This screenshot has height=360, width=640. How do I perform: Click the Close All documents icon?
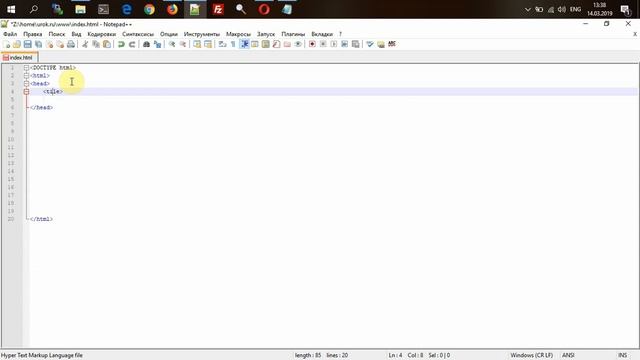[x=60, y=44]
